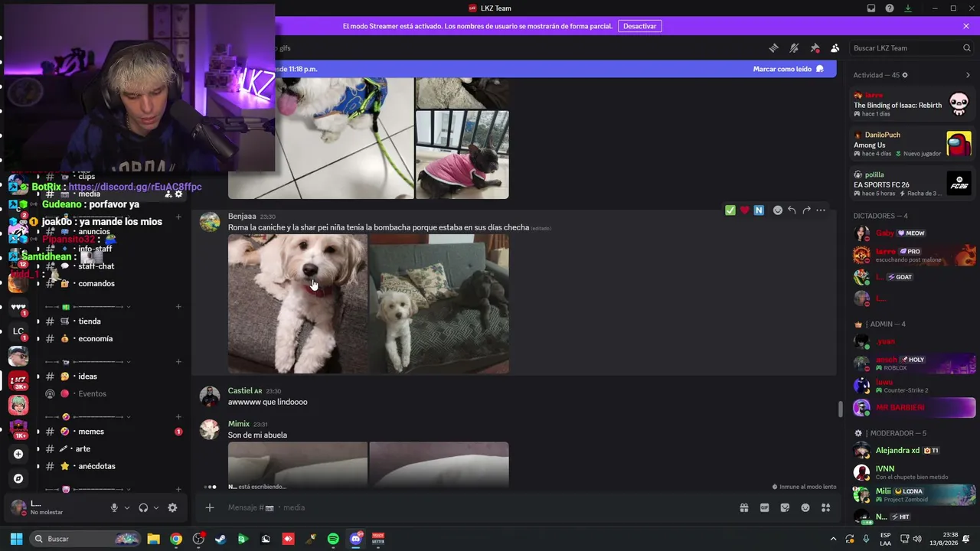Open the Threads icon in channel header
Screen dimensions: 980x551
coord(773,48)
